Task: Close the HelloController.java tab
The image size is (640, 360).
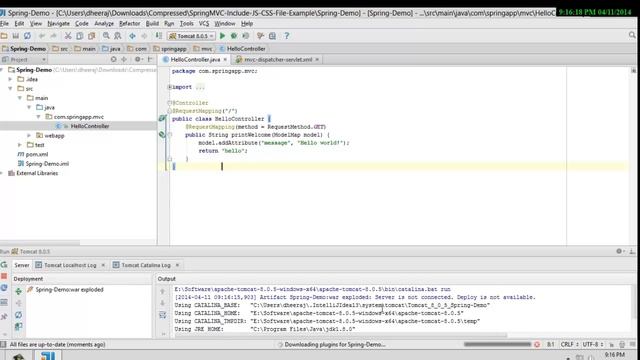Action: pos(225,60)
